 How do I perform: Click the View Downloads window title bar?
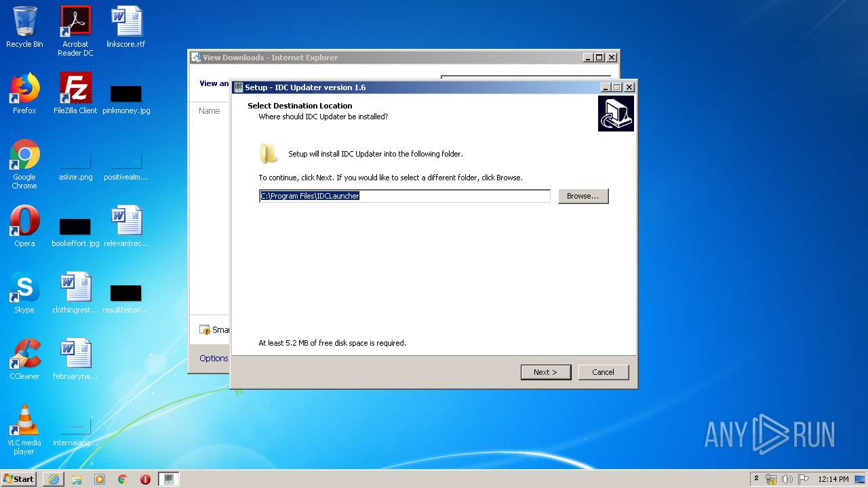(403, 58)
